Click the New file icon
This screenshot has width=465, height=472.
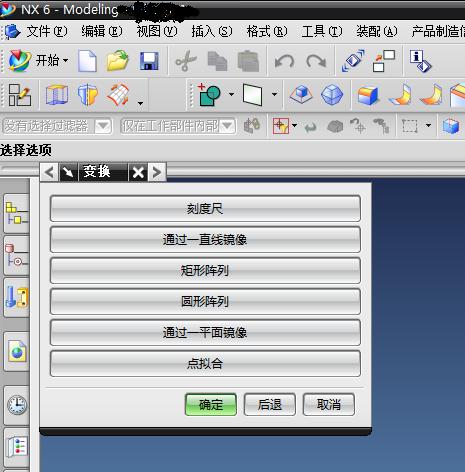click(x=87, y=61)
